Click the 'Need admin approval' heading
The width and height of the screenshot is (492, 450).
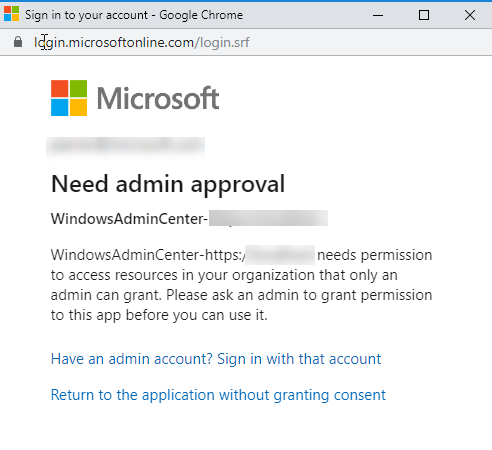coord(168,184)
